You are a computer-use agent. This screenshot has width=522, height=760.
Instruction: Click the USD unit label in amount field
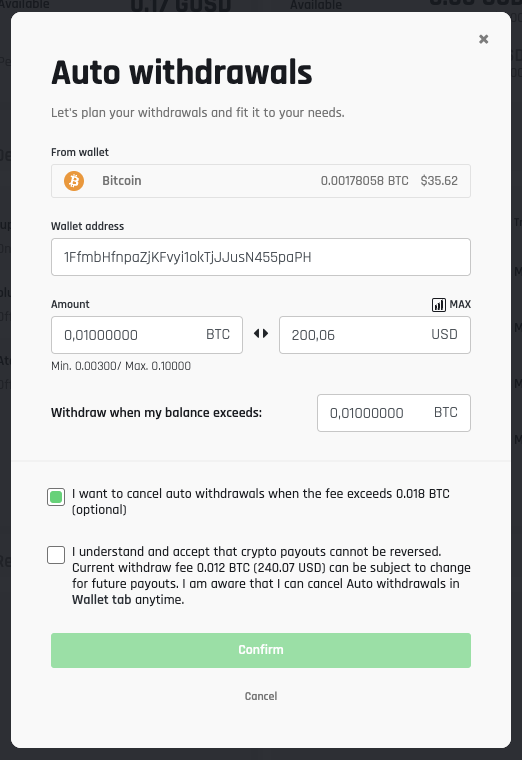444,334
